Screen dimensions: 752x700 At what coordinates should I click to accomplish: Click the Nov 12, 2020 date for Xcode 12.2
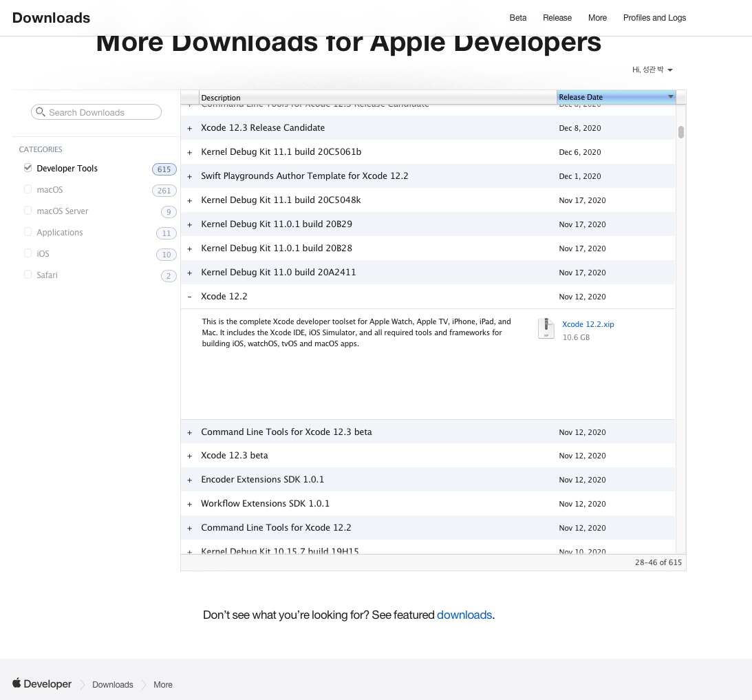tap(582, 297)
